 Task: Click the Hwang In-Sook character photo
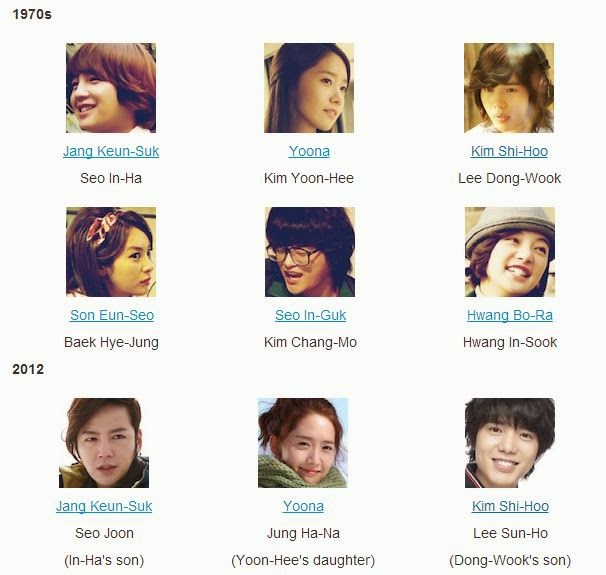[x=510, y=252]
